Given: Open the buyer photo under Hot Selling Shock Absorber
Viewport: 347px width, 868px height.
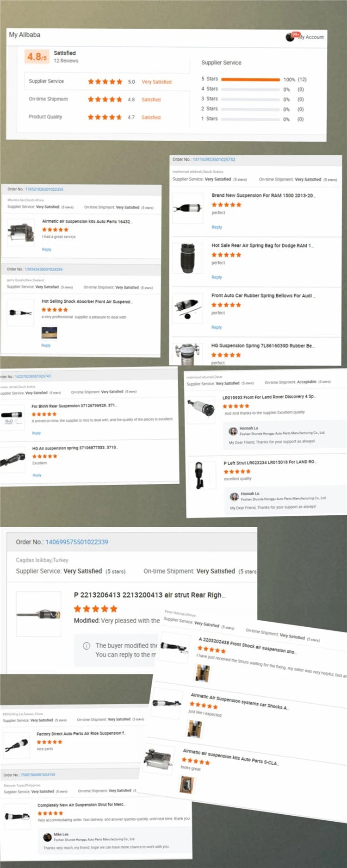Looking at the screenshot, I should [x=49, y=333].
